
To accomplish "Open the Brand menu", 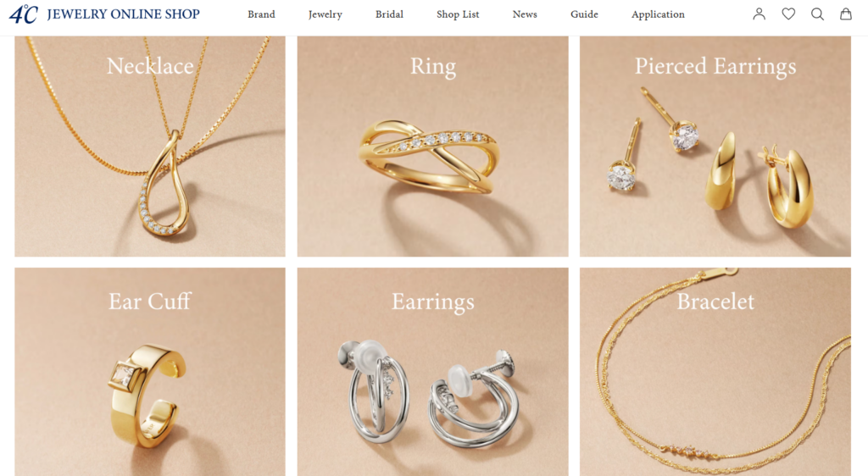I will click(261, 14).
